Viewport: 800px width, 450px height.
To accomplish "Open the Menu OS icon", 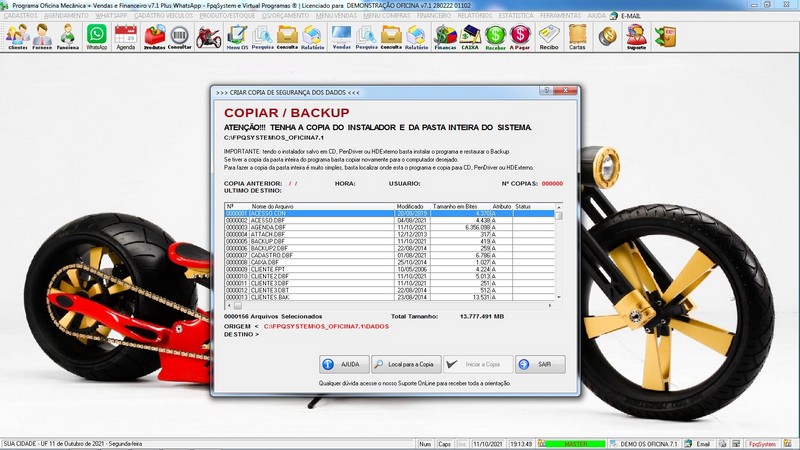I will (x=237, y=37).
